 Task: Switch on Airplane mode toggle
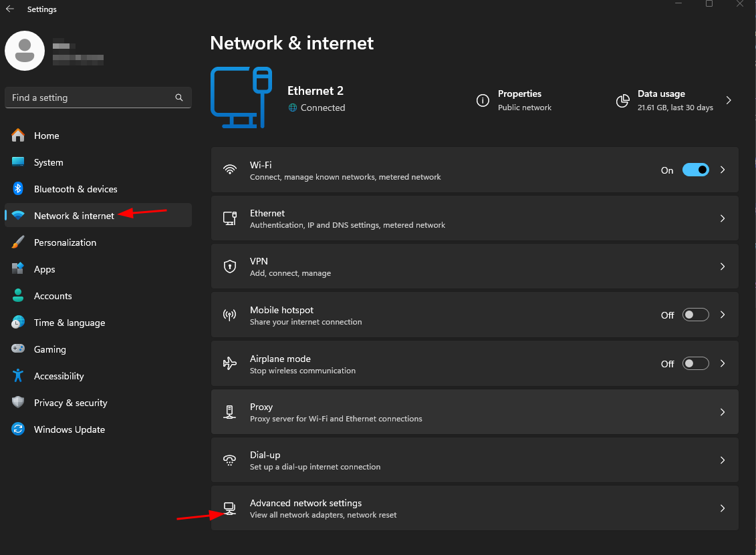[x=695, y=364]
